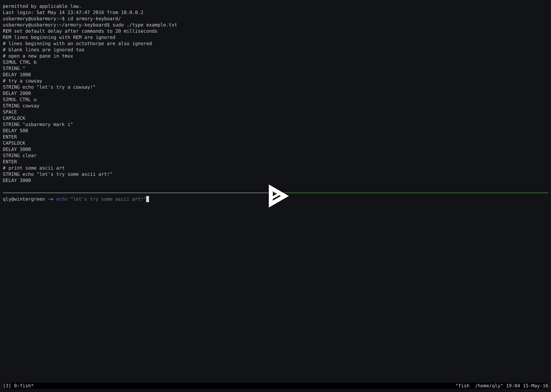The image size is (551, 392).
Task: Click the Last login timestamp line
Action: pos(72,12)
